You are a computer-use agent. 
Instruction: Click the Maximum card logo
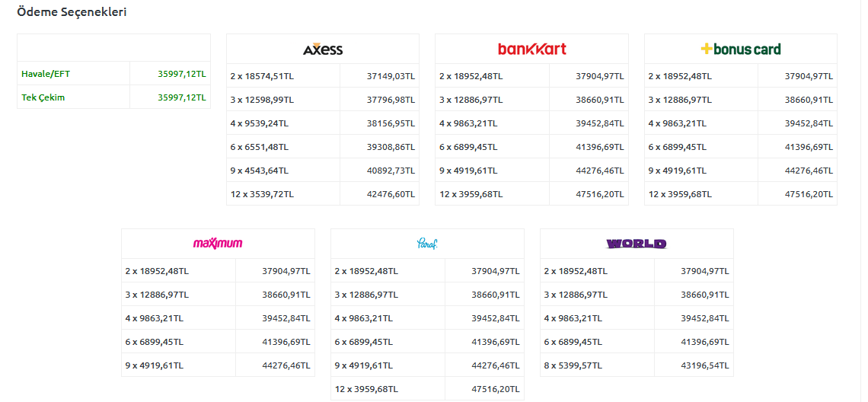[218, 244]
